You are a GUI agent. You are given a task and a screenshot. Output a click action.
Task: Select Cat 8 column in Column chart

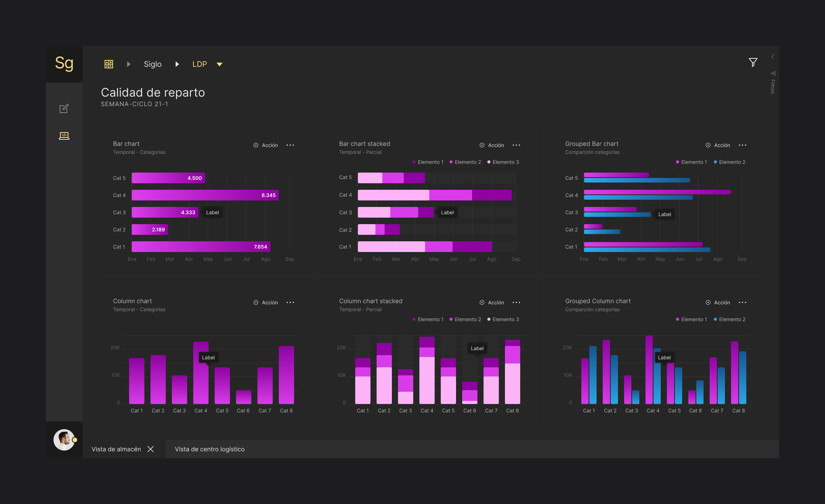tap(286, 375)
